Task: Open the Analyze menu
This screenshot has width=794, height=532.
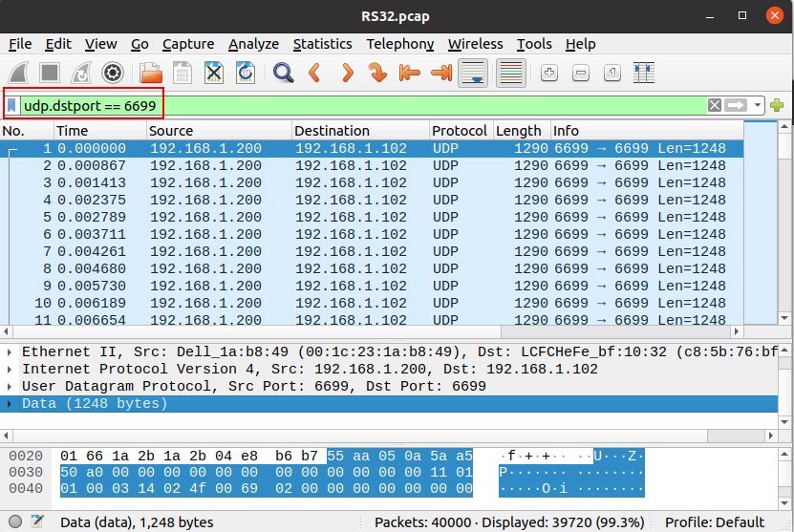Action: point(254,44)
